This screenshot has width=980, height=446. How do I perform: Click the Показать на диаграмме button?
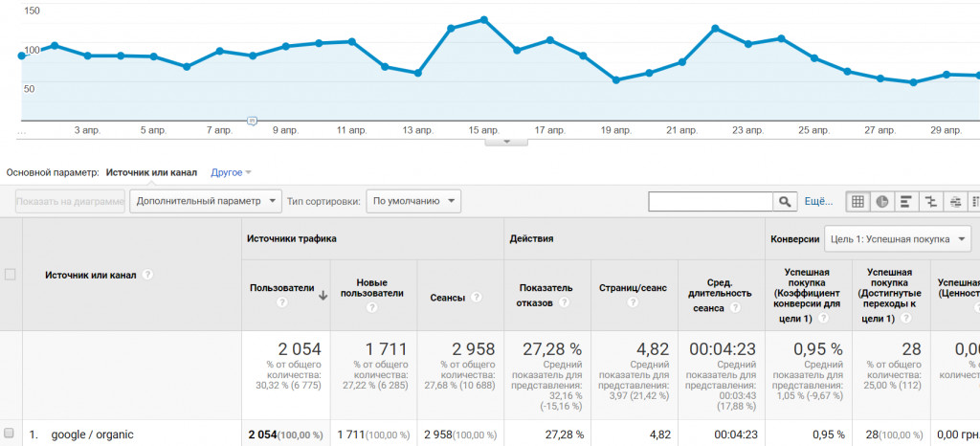pos(70,201)
